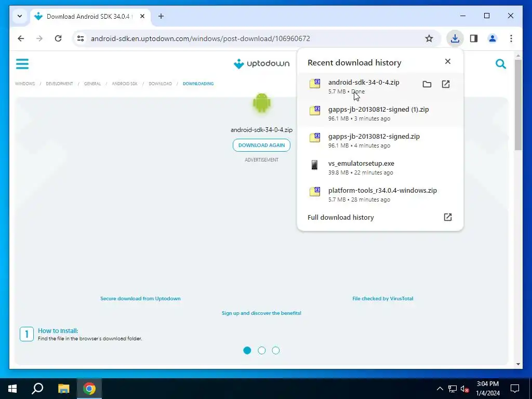
Task: Close the Download Android SDK tab
Action: coord(142,16)
